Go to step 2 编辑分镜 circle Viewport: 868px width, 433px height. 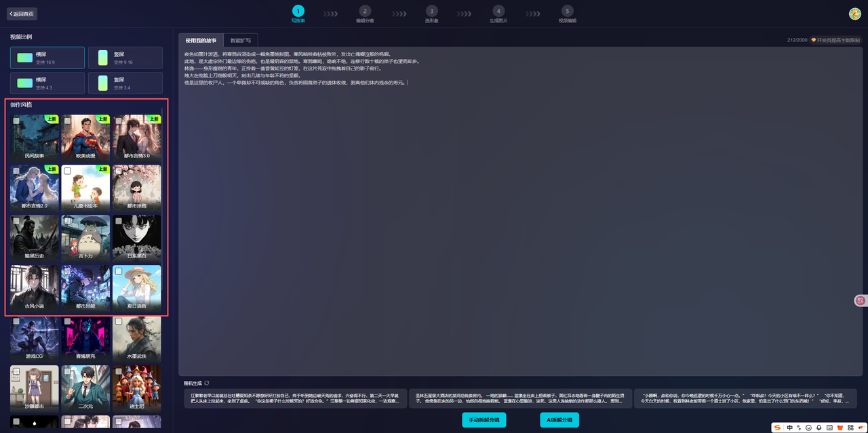pos(365,11)
